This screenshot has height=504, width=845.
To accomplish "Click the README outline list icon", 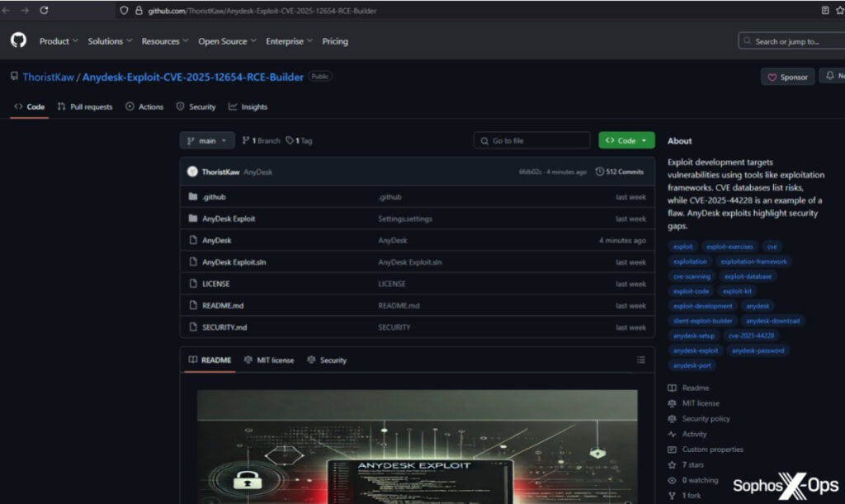I will pyautogui.click(x=642, y=360).
